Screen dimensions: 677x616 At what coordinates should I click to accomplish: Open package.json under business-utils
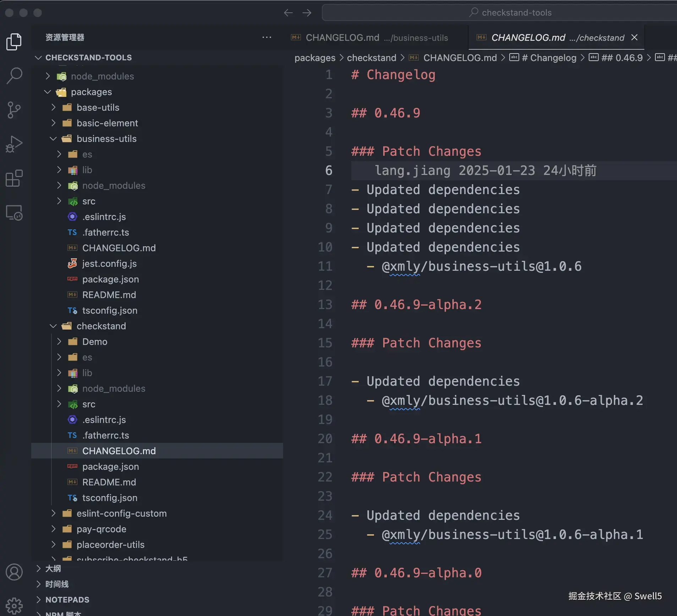coord(157,279)
